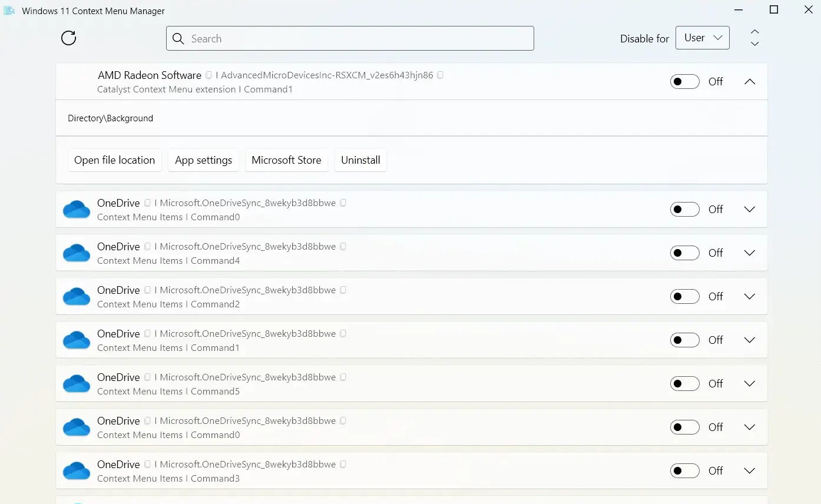Toggle the OneDrive Command1 switch
821x504 pixels.
tap(685, 340)
